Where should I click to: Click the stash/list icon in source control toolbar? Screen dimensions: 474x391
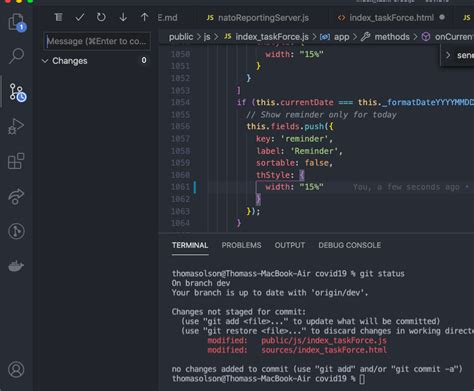(59, 17)
